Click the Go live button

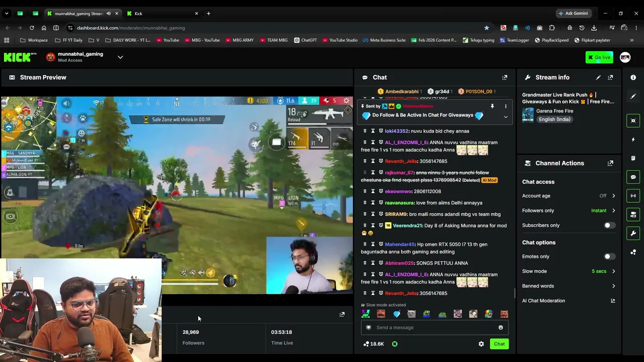point(599,57)
